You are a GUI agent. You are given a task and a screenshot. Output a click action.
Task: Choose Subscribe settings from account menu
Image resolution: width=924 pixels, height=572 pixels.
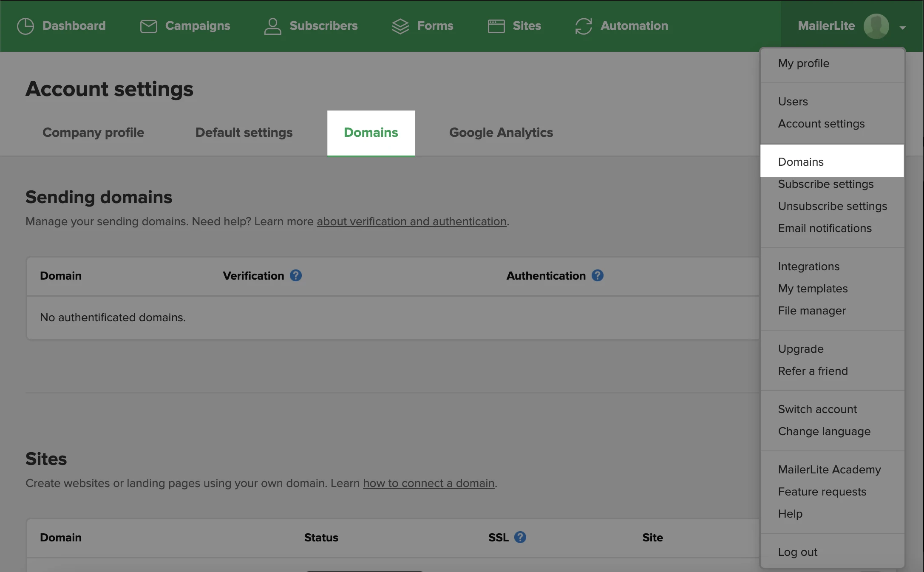[825, 184]
